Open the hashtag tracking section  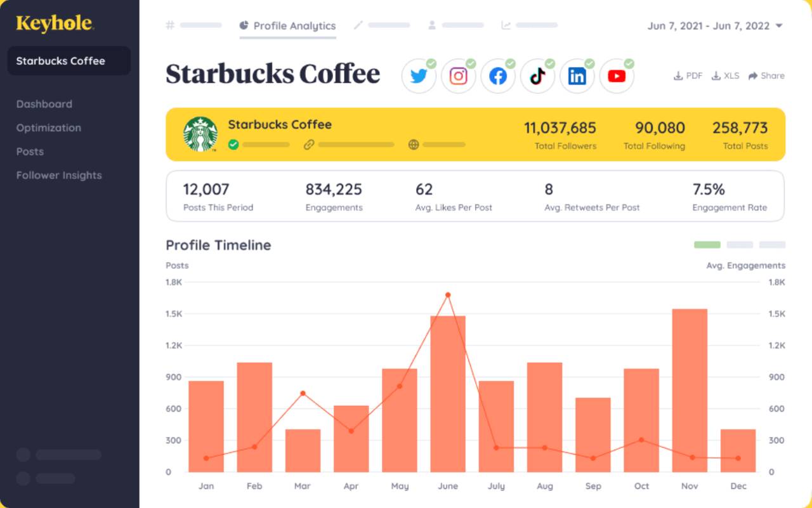(x=169, y=26)
